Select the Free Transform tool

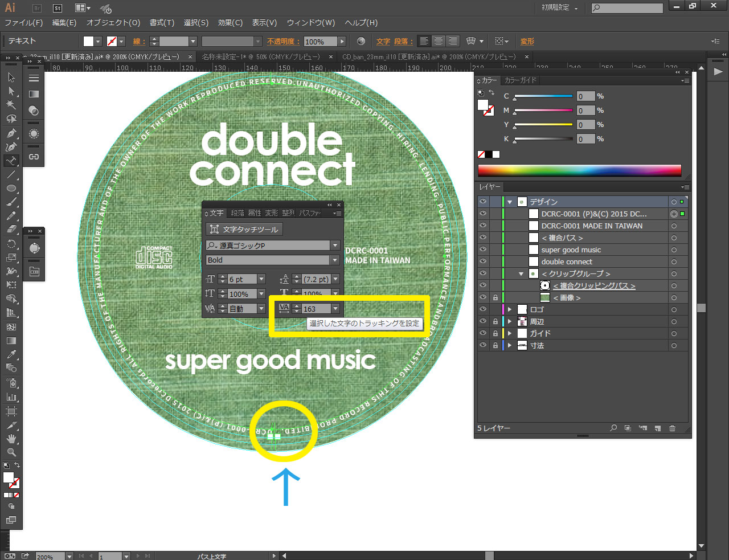pos(11,285)
